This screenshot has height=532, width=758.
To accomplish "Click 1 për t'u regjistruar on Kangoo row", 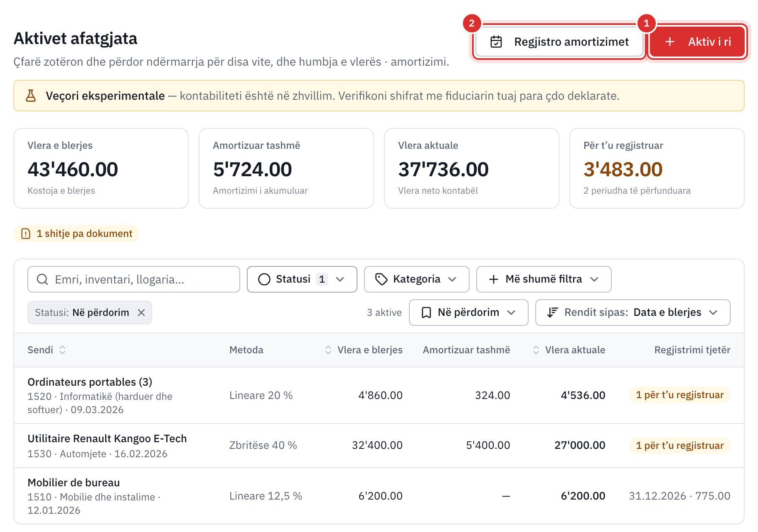I will pos(679,446).
